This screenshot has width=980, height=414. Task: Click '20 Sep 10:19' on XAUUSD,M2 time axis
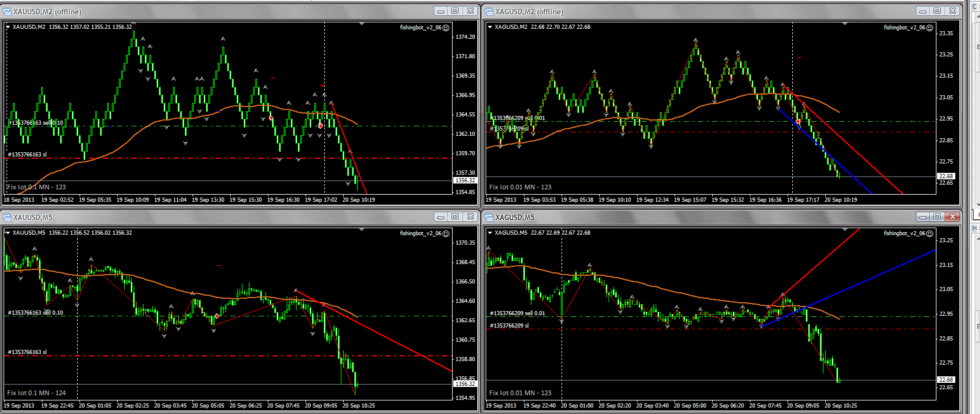point(358,200)
